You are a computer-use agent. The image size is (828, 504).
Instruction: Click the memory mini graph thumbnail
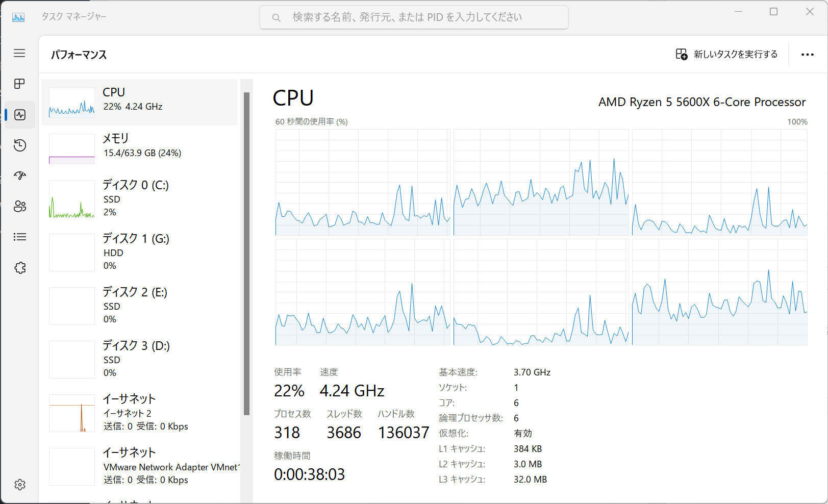point(72,149)
